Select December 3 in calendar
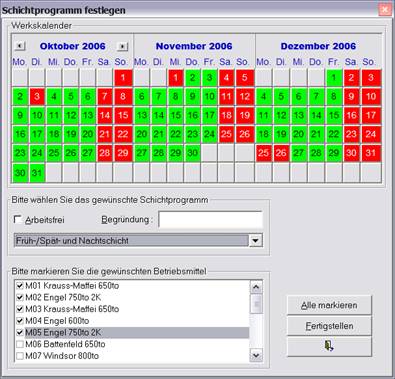Image resolution: width=395 pixels, height=379 pixels. click(371, 78)
